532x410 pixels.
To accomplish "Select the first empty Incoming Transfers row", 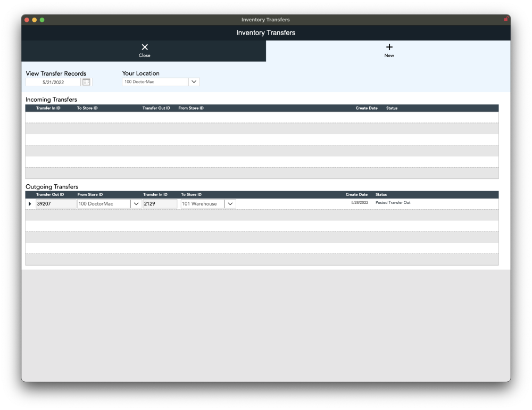I will pos(262,117).
